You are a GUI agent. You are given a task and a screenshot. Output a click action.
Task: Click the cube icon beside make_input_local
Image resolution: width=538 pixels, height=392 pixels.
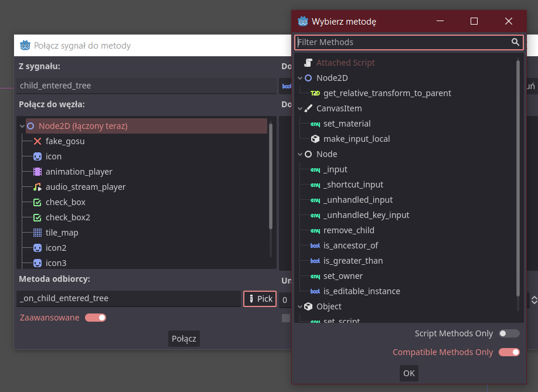(315, 139)
